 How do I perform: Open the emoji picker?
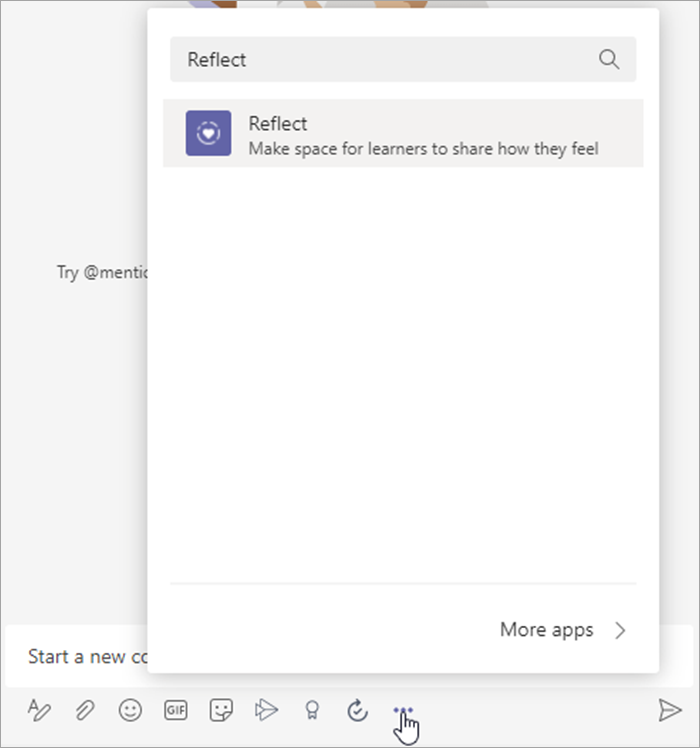(130, 710)
